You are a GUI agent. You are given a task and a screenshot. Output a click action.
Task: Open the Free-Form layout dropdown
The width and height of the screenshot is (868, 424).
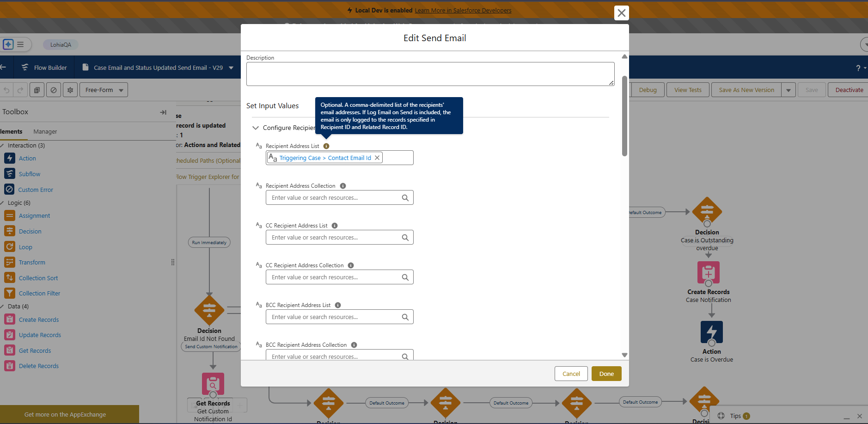103,90
